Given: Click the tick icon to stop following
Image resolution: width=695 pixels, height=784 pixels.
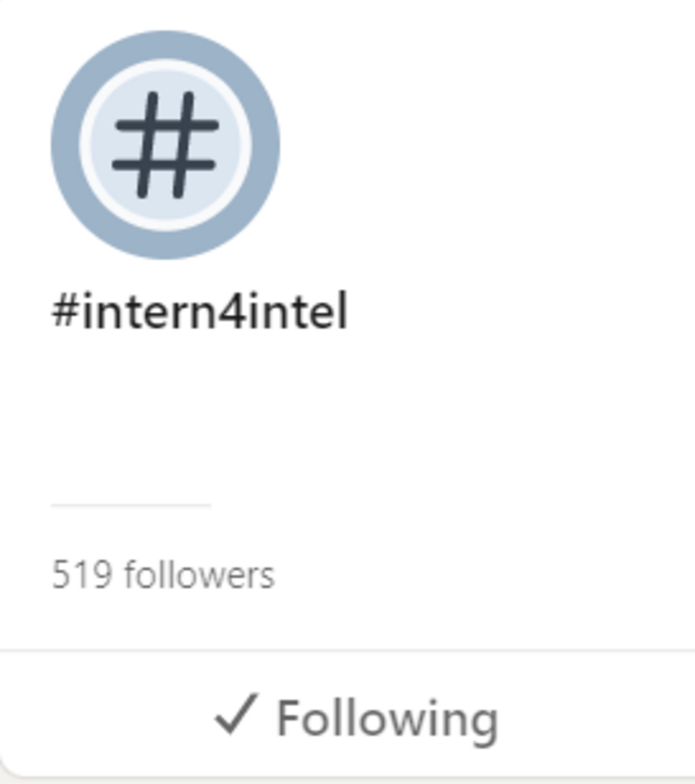Looking at the screenshot, I should point(236,714).
